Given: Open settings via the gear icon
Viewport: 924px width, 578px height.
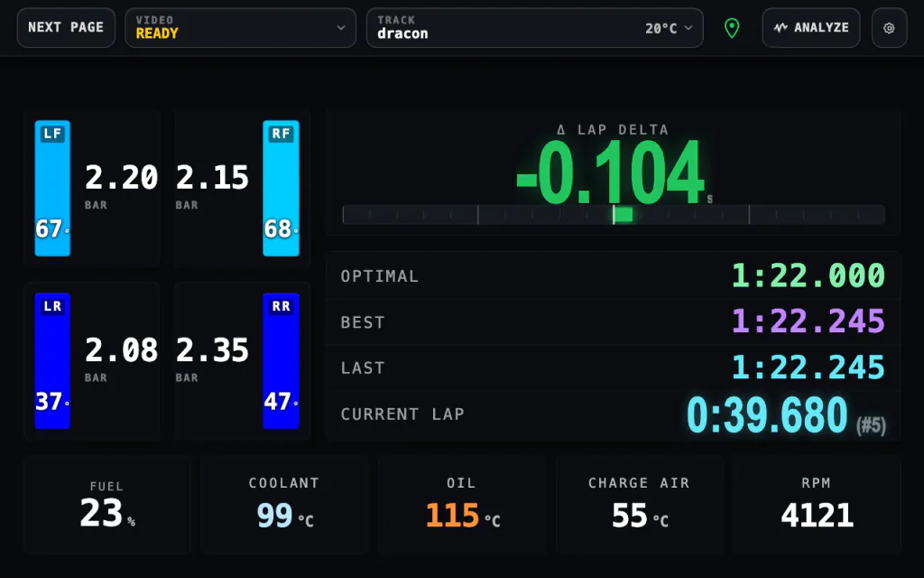Looking at the screenshot, I should pyautogui.click(x=889, y=28).
